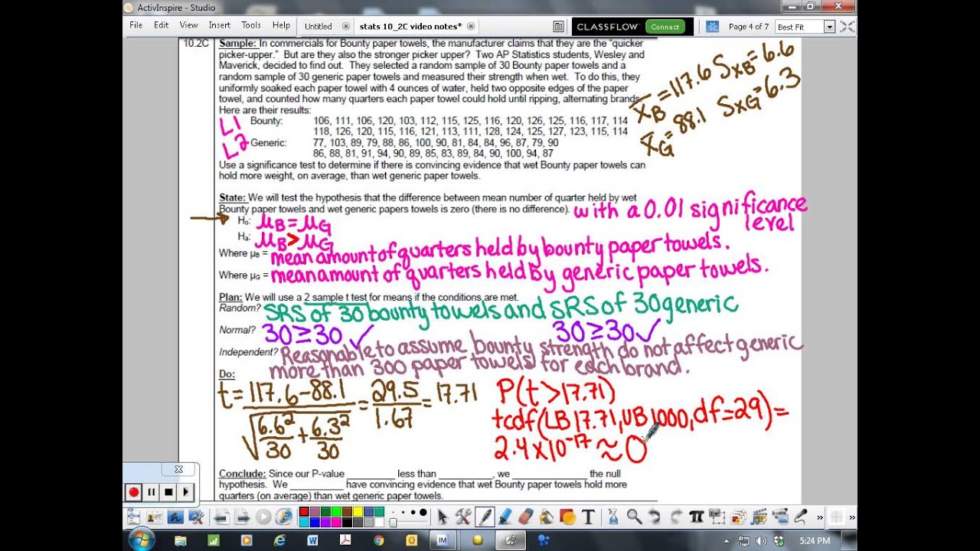Open the Tools hammer-and-wrench icon

(x=463, y=517)
